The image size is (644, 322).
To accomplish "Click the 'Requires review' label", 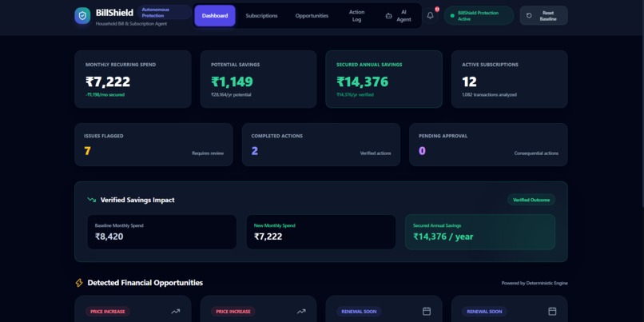I will [208, 153].
